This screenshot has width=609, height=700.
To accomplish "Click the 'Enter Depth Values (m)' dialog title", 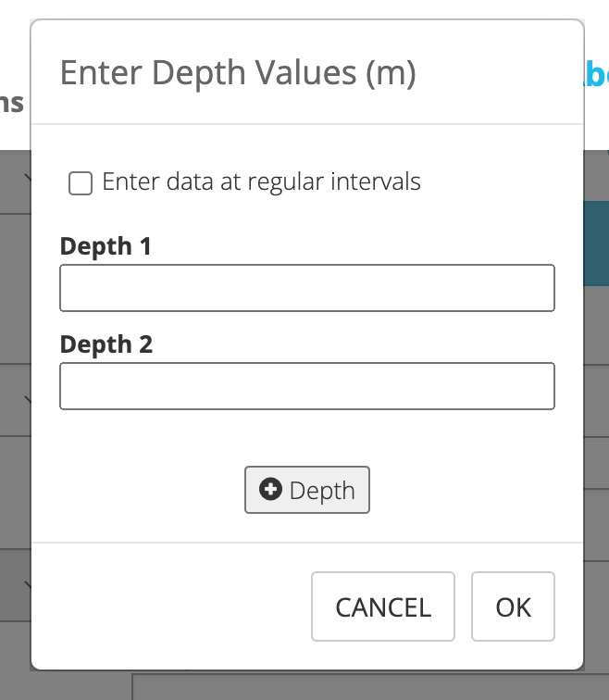I will [237, 72].
